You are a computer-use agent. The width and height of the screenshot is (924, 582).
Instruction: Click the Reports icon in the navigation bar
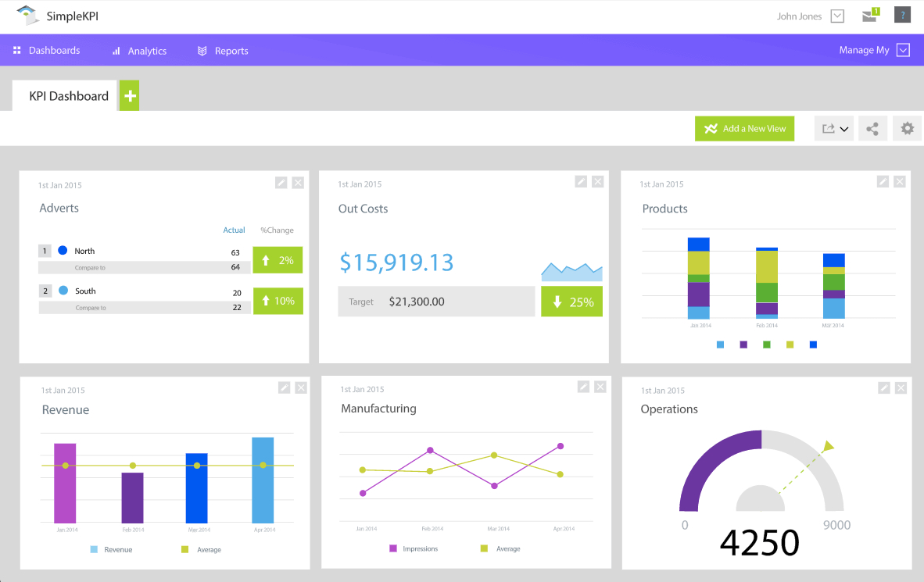pyautogui.click(x=202, y=50)
